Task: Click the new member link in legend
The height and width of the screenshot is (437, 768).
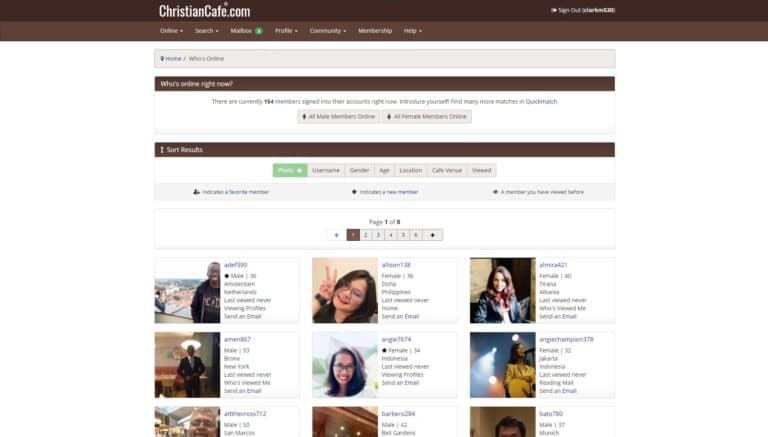Action: pyautogui.click(x=402, y=192)
